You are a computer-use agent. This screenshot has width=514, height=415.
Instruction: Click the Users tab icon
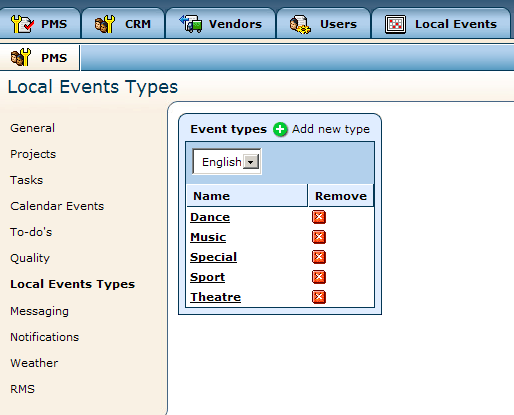(300, 24)
